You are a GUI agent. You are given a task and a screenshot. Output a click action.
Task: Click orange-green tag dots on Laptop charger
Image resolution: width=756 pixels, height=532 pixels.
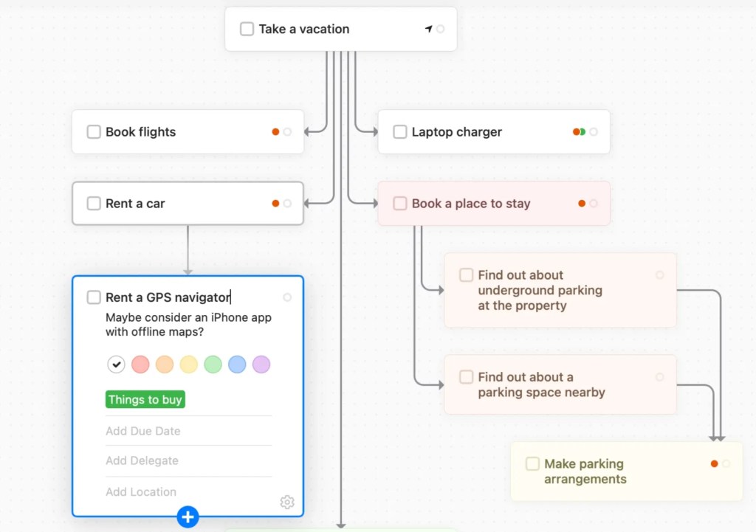579,132
